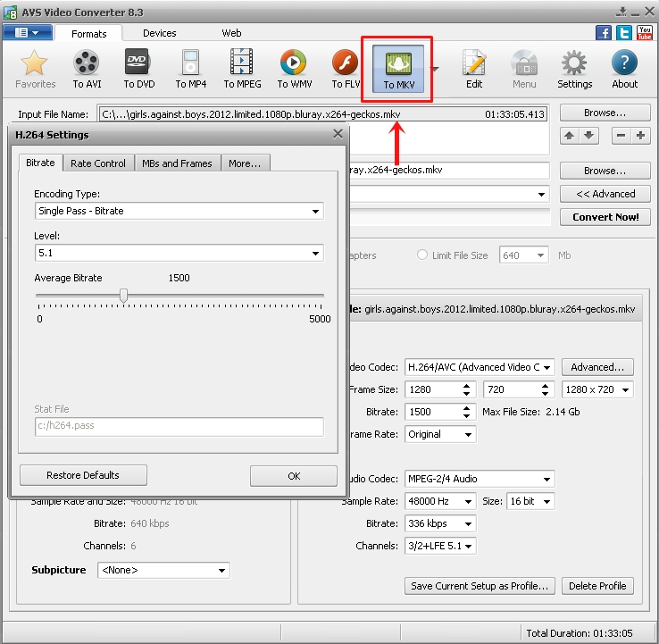Click the Average Bitrate slider handle
This screenshot has width=659, height=644.
point(123,296)
